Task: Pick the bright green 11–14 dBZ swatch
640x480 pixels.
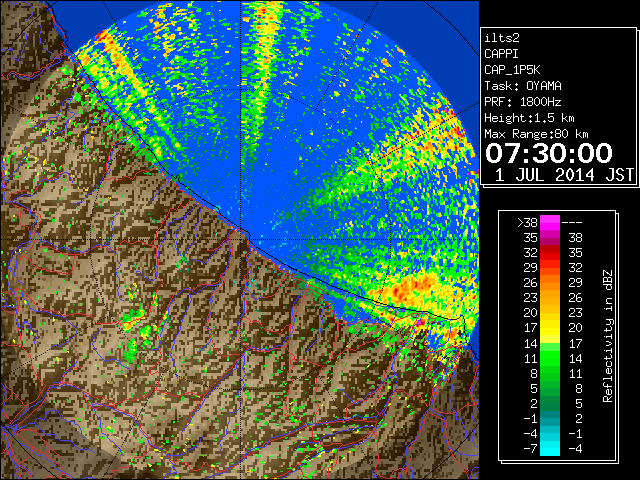Action: [x=550, y=358]
